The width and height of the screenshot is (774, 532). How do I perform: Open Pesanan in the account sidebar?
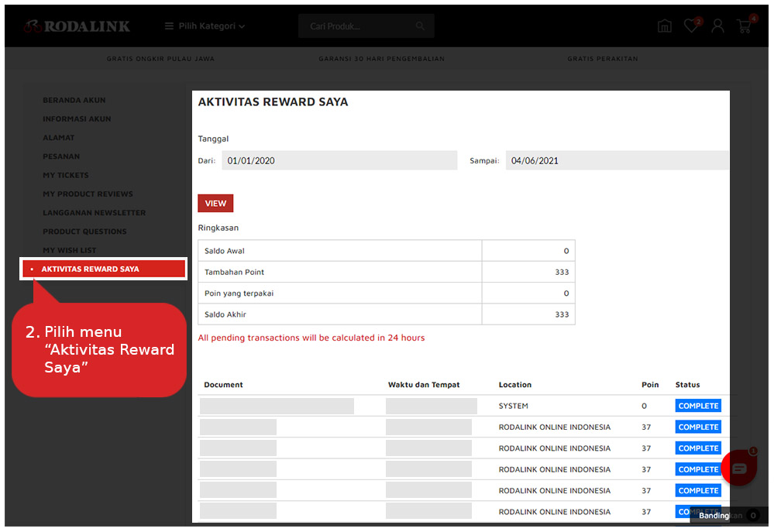[61, 156]
